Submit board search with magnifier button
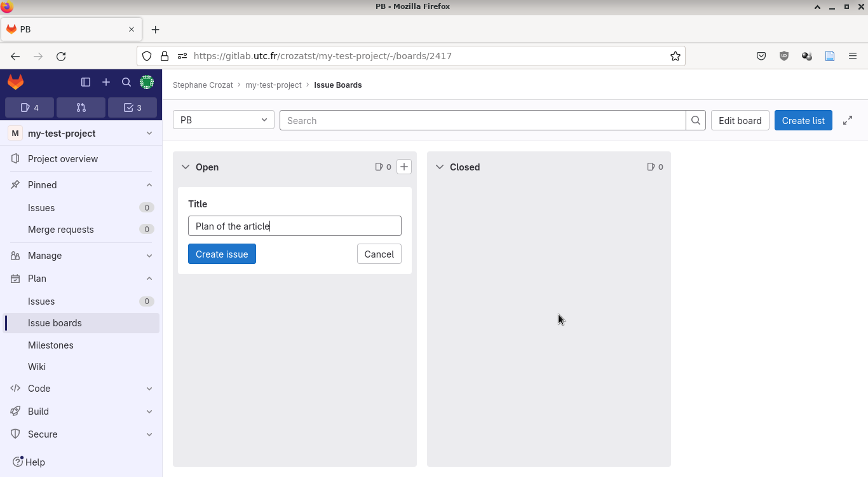Viewport: 868px width, 477px height. click(x=696, y=120)
